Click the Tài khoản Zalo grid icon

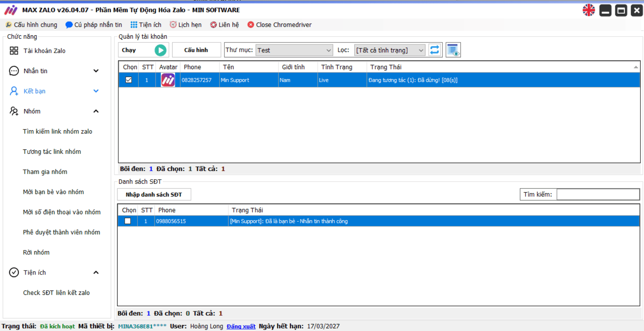point(14,51)
